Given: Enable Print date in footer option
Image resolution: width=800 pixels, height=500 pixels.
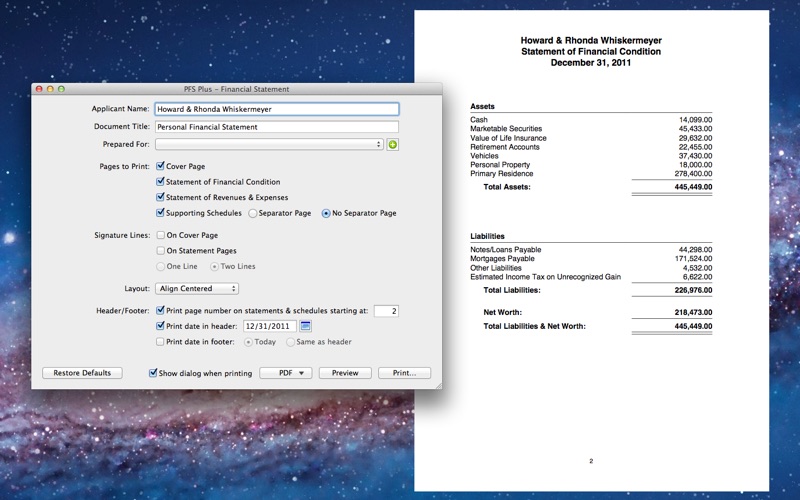Looking at the screenshot, I should pyautogui.click(x=161, y=342).
